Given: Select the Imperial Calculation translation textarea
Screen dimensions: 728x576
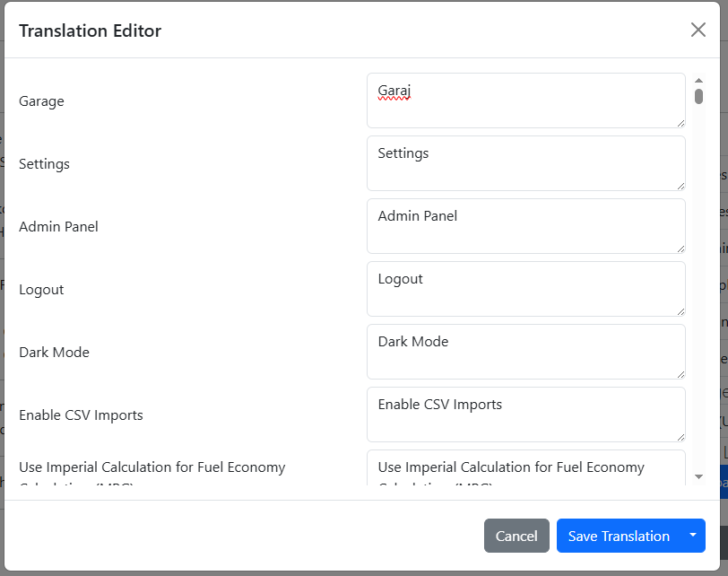Looking at the screenshot, I should [525, 468].
